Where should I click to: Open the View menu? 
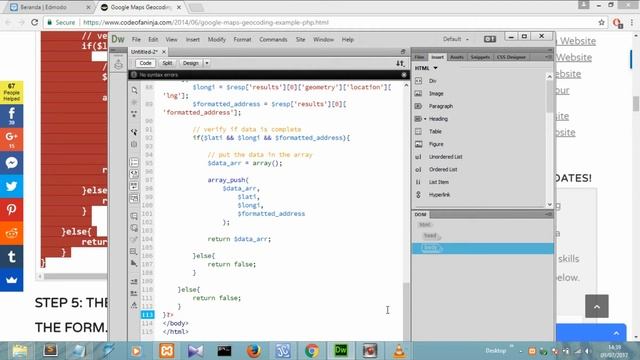[171, 40]
